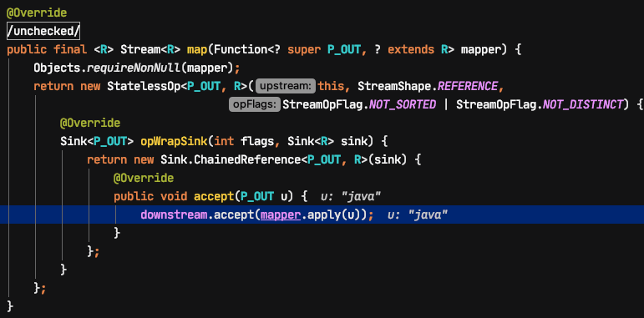Screen dimensions: 644x318
Task: Click the NOT_DISTINCT constant
Action: [583, 104]
